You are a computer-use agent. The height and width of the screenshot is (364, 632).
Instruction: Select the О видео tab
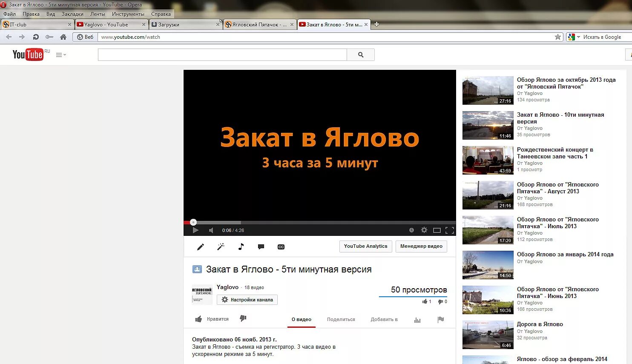tap(302, 319)
